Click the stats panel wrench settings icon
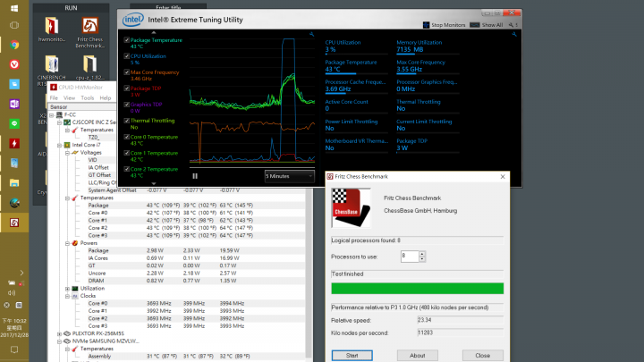The height and width of the screenshot is (362, 644). (x=513, y=35)
